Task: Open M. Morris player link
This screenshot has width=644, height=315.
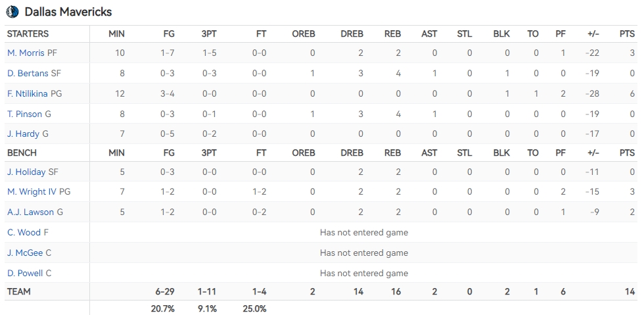Action: (x=26, y=53)
